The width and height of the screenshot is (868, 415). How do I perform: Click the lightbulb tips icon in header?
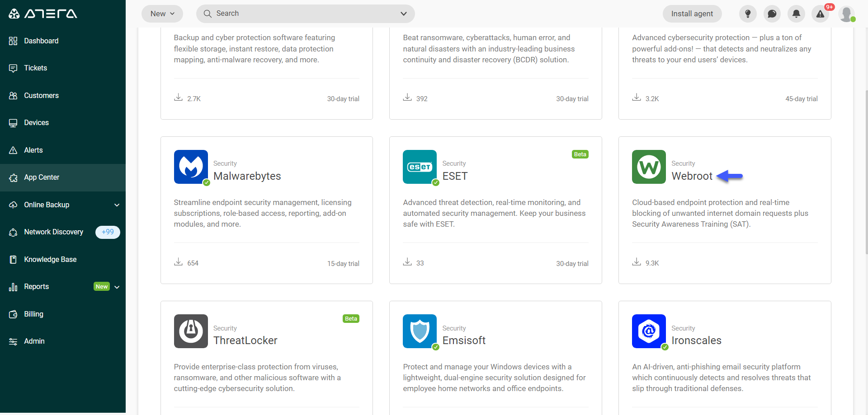tap(748, 14)
